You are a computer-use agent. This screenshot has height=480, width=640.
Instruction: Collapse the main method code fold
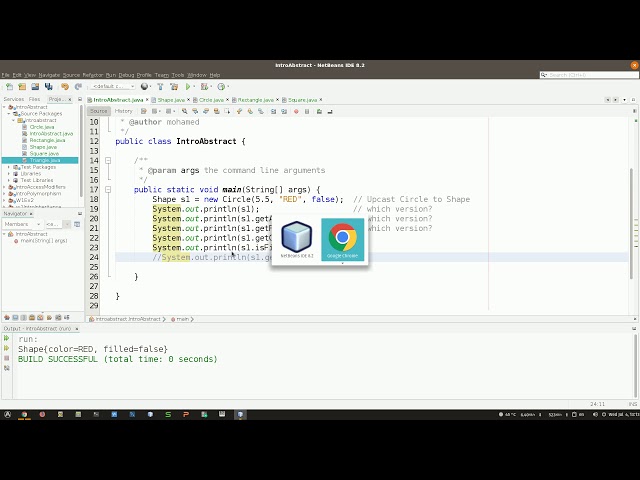point(108,189)
